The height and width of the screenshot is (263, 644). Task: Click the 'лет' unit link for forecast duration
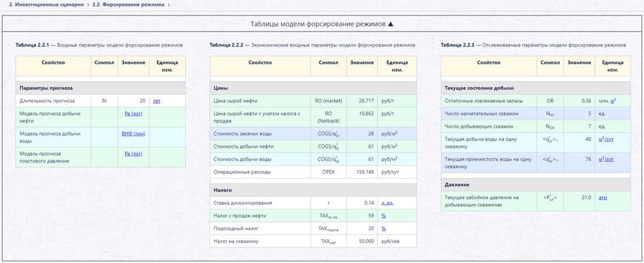157,101
